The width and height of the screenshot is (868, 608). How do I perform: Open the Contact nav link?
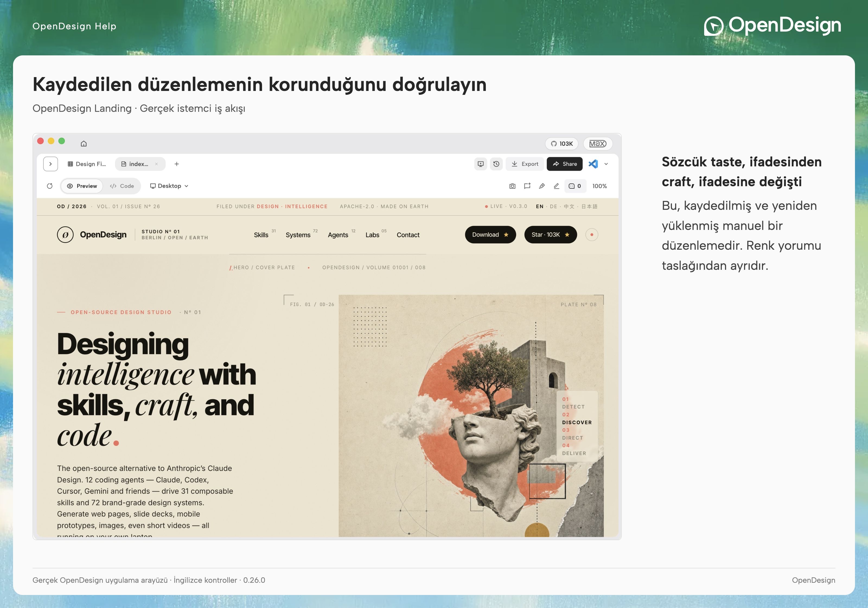click(x=408, y=235)
